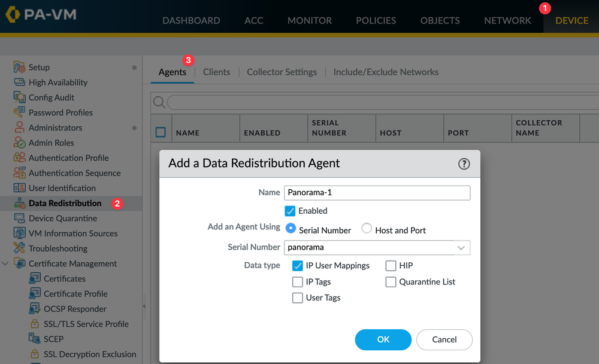The image size is (599, 364).
Task: Click the Name field containing Panorama-1
Action: click(x=377, y=192)
